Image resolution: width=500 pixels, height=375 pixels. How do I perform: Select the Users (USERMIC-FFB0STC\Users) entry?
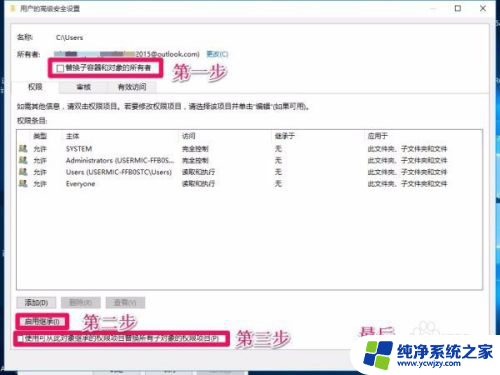pos(249,172)
